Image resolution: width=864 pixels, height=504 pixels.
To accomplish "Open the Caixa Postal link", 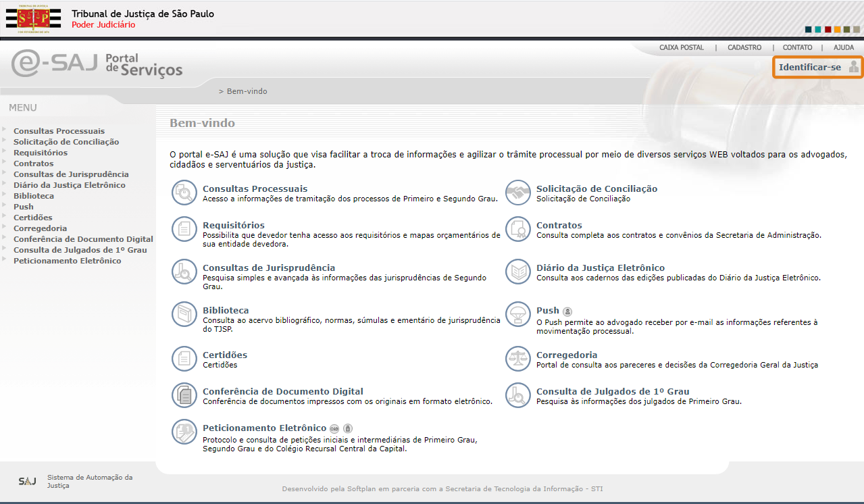I will 682,48.
